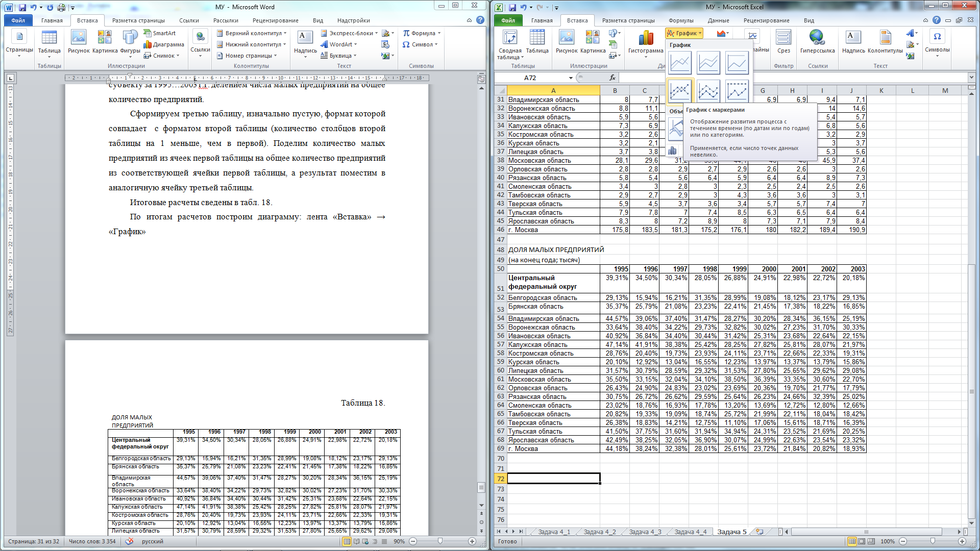Select sheet tab Задача 4_1
The image size is (980, 551).
[x=554, y=532]
